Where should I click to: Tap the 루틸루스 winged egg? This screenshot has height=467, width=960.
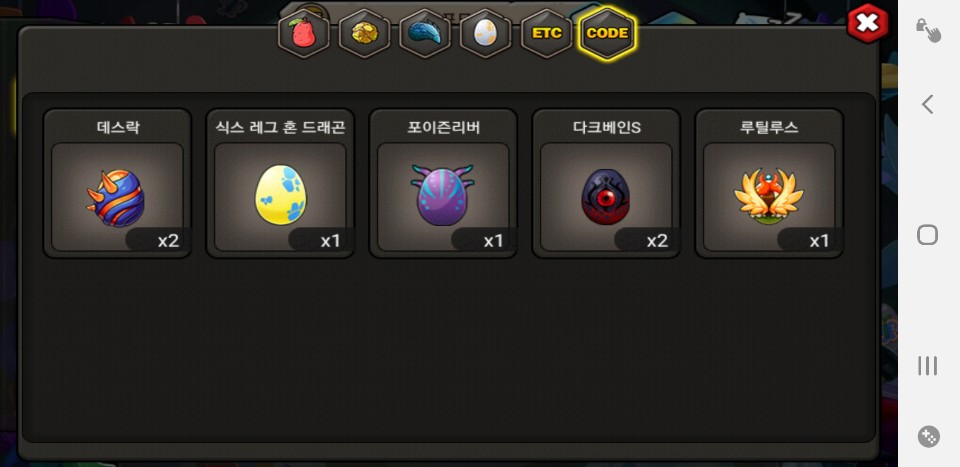[768, 197]
